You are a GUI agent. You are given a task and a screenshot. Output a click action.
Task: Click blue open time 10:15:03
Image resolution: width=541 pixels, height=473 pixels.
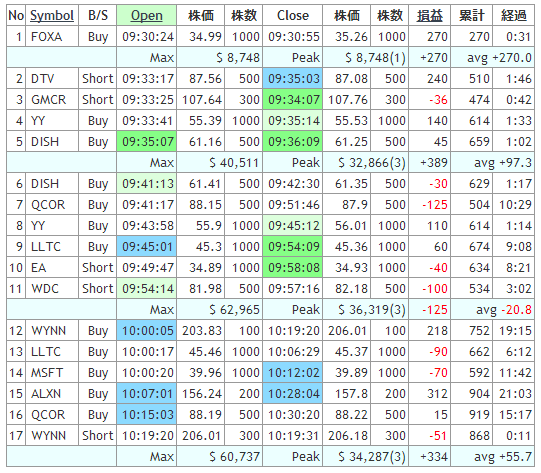[148, 415]
